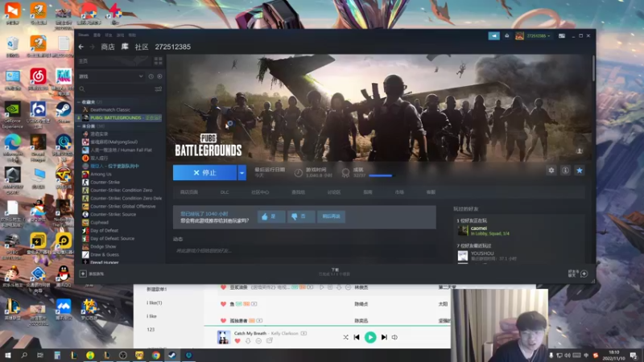Viewport: 644px width, 362px height.
Task: Click the add game plus icon
Action: tap(83, 274)
